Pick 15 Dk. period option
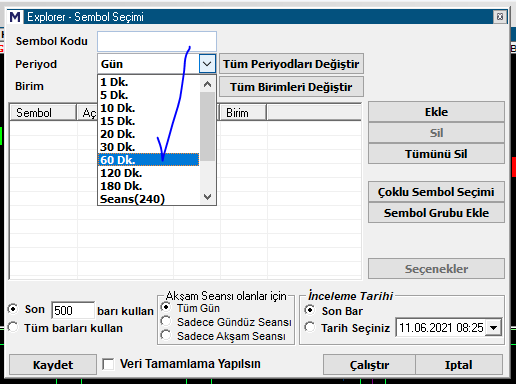The height and width of the screenshot is (384, 516). (x=149, y=121)
